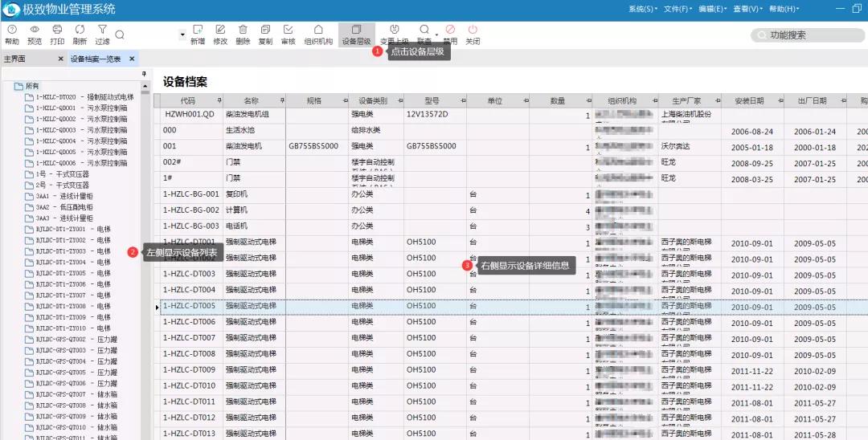Open the 生产厂家 column filter pin
This screenshot has width=868, height=440.
tap(718, 100)
